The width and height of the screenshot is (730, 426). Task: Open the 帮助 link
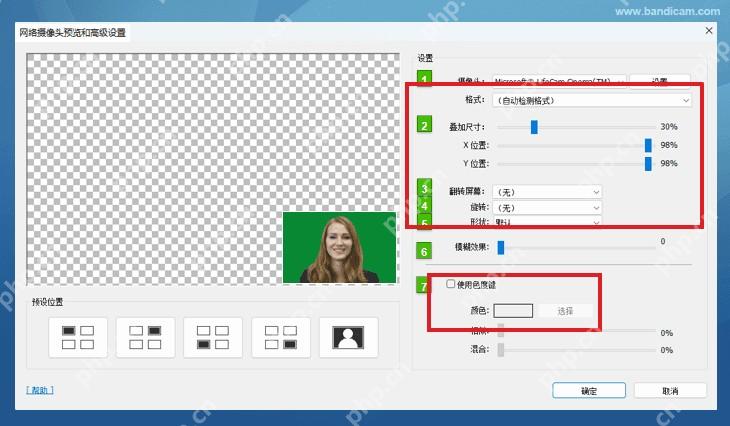pyautogui.click(x=40, y=390)
